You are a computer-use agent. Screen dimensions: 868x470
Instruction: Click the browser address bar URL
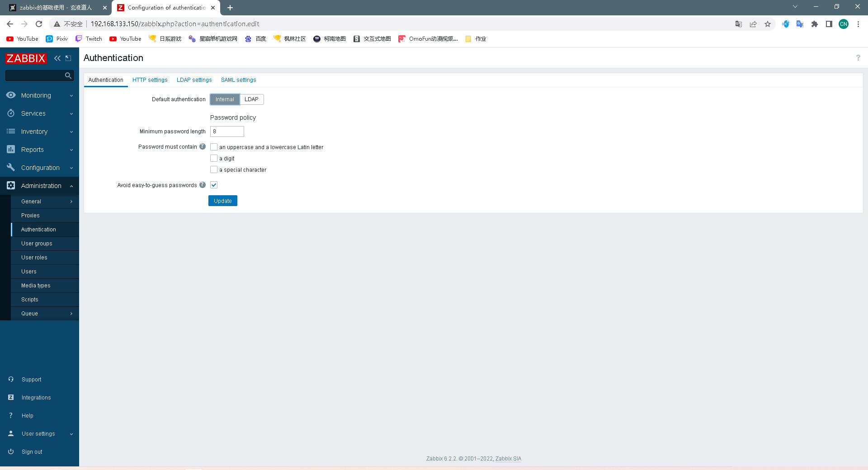(x=175, y=24)
